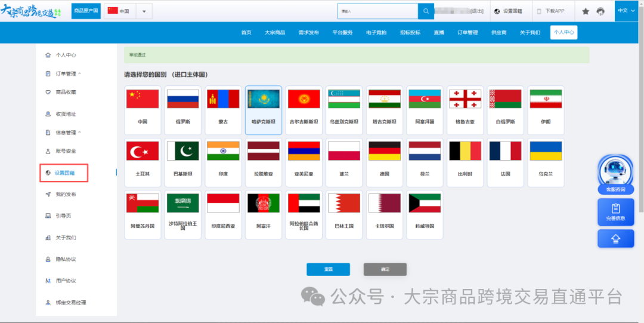The height and width of the screenshot is (323, 644).
Task: Click the 下载APP phone icon
Action: pos(539,11)
